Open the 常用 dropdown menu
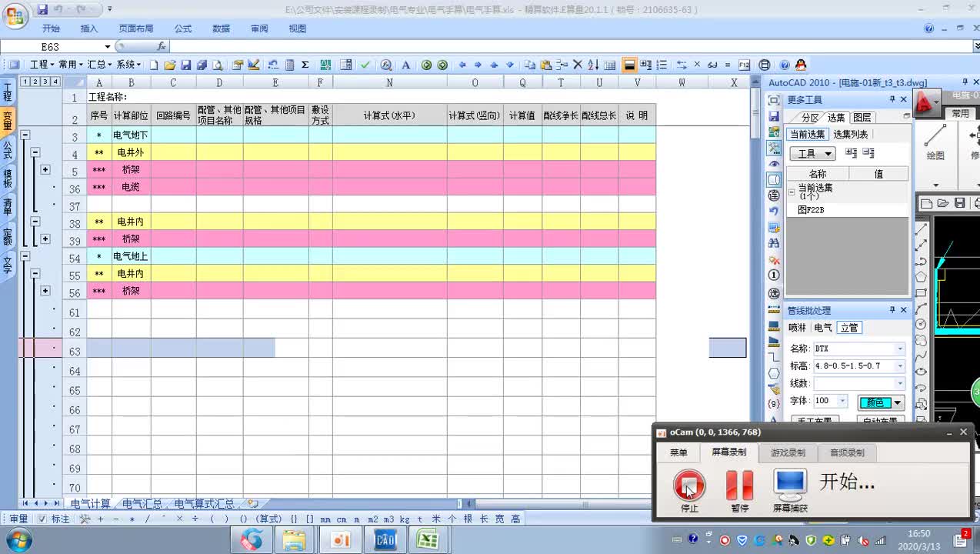980x554 pixels. pos(71,65)
